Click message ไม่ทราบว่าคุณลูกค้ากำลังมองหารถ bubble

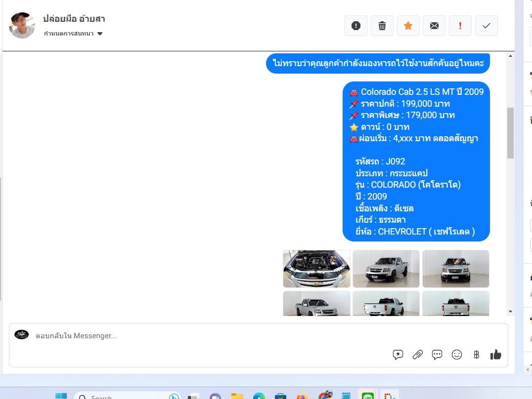tap(378, 63)
